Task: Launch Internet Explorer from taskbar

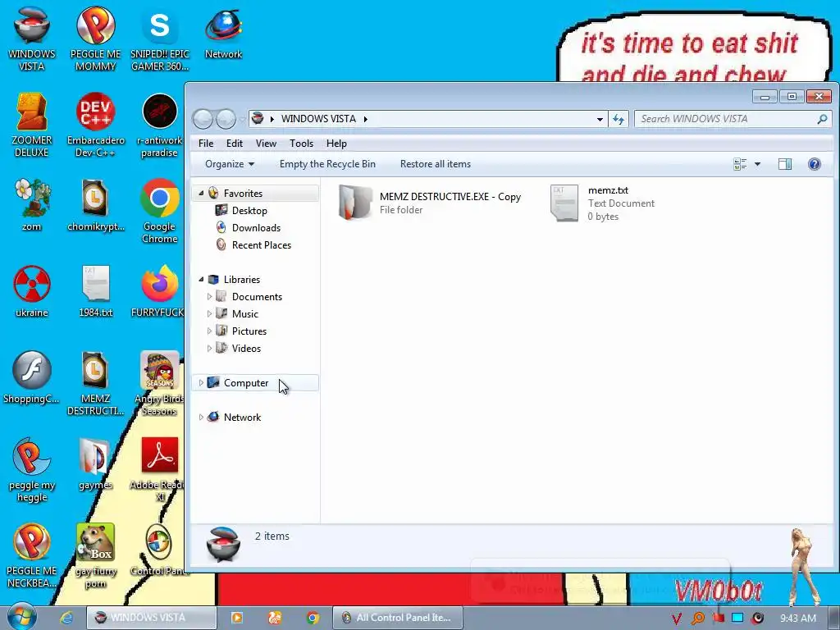Action: [66, 618]
